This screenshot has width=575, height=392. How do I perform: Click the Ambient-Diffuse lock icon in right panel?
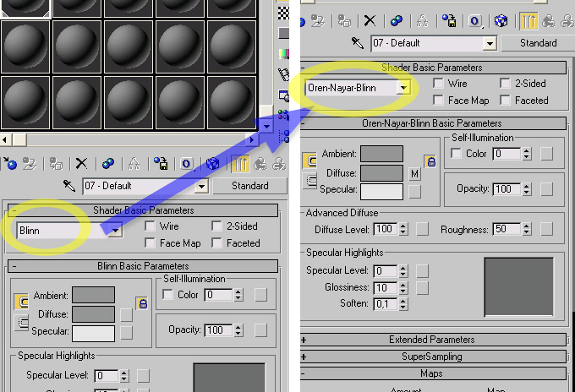pos(430,161)
